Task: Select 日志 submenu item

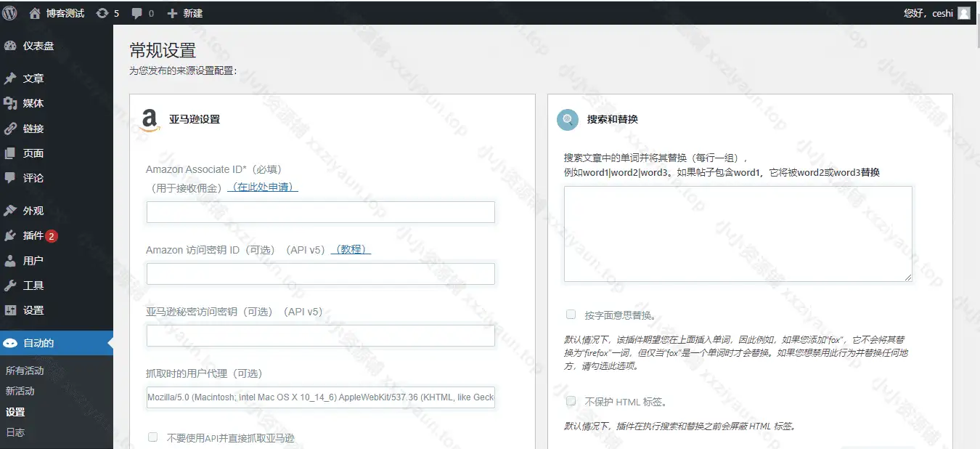Action: [15, 432]
